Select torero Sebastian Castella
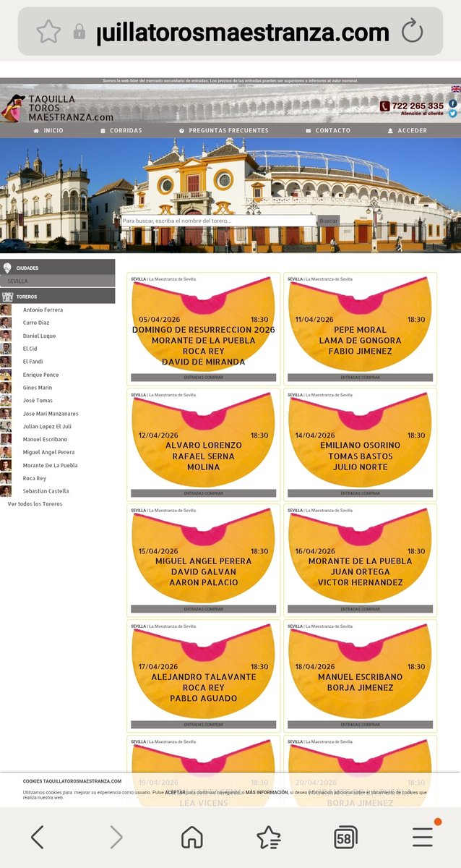461x868 pixels. (x=46, y=491)
